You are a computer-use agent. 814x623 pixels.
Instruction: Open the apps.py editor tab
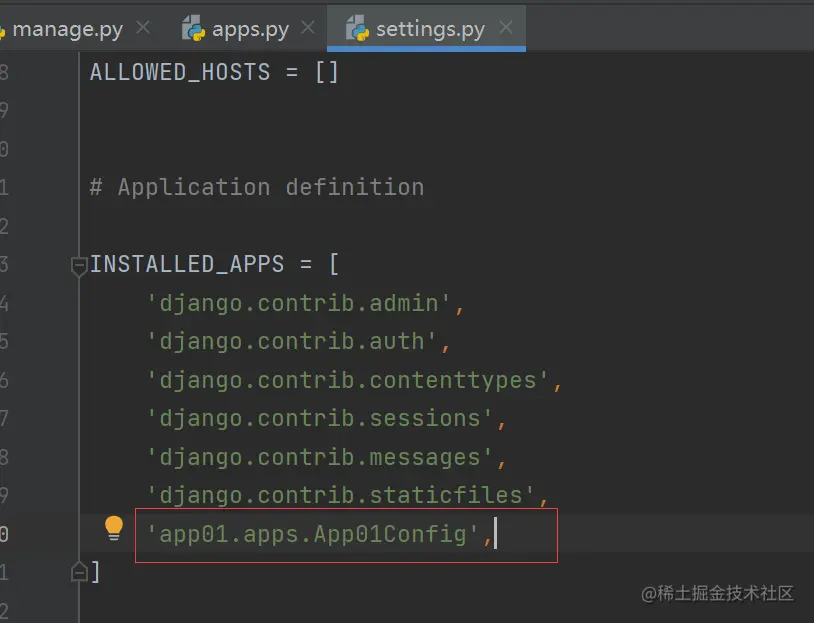pyautogui.click(x=250, y=29)
